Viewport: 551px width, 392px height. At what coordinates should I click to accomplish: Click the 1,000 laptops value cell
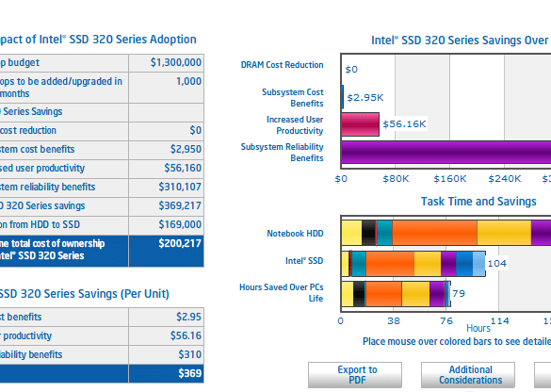(x=188, y=81)
